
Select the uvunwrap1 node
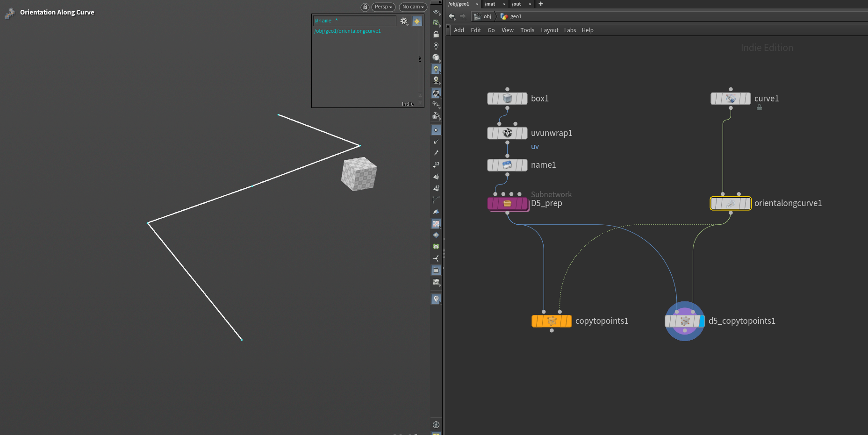pos(507,133)
